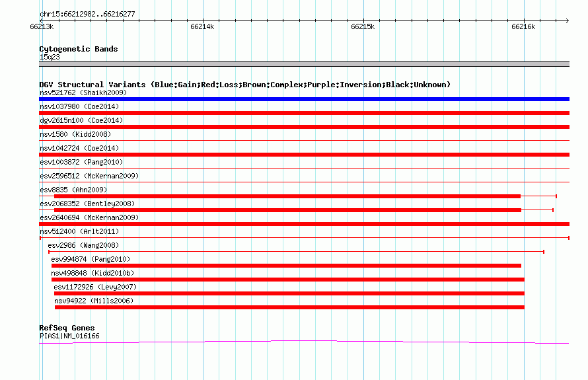Open esv2068352 (Bentley2008) variant label
The height and width of the screenshot is (380, 588).
click(87, 204)
